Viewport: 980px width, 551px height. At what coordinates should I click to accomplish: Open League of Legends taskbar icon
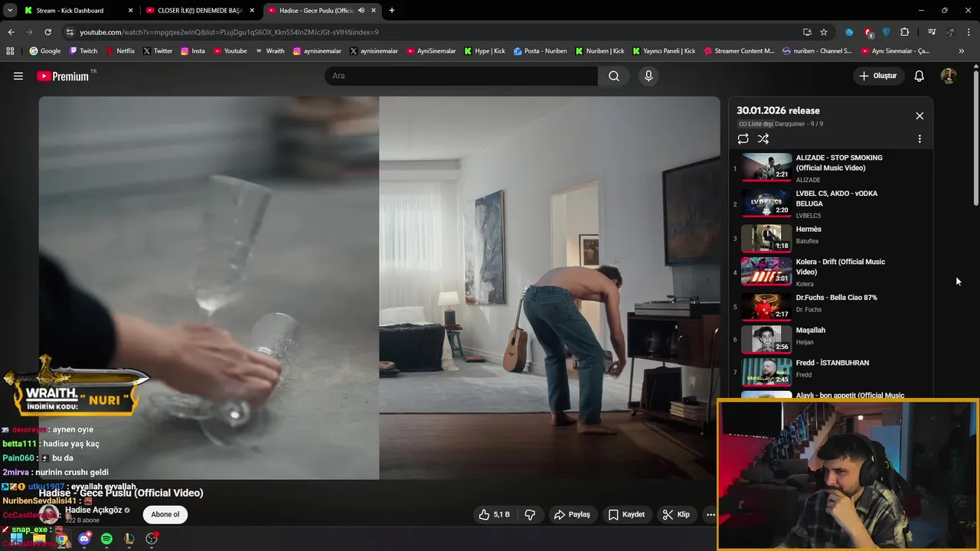click(129, 539)
